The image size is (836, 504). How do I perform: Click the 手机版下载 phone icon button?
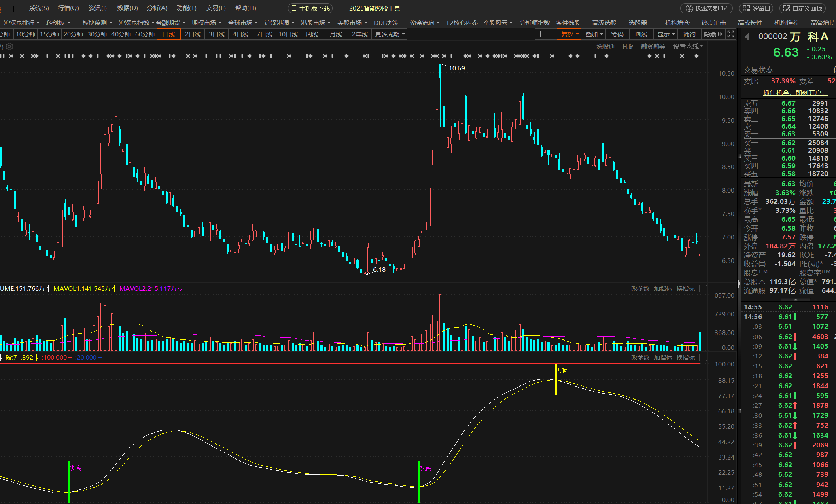pyautogui.click(x=310, y=8)
